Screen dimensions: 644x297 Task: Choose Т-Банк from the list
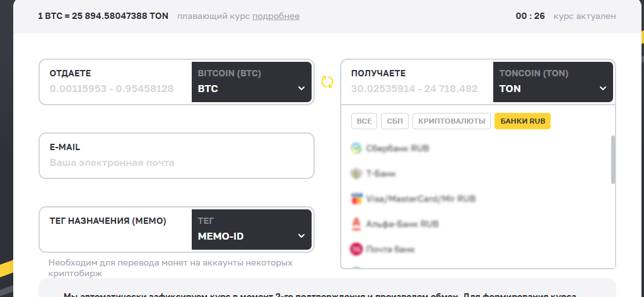pos(476,174)
